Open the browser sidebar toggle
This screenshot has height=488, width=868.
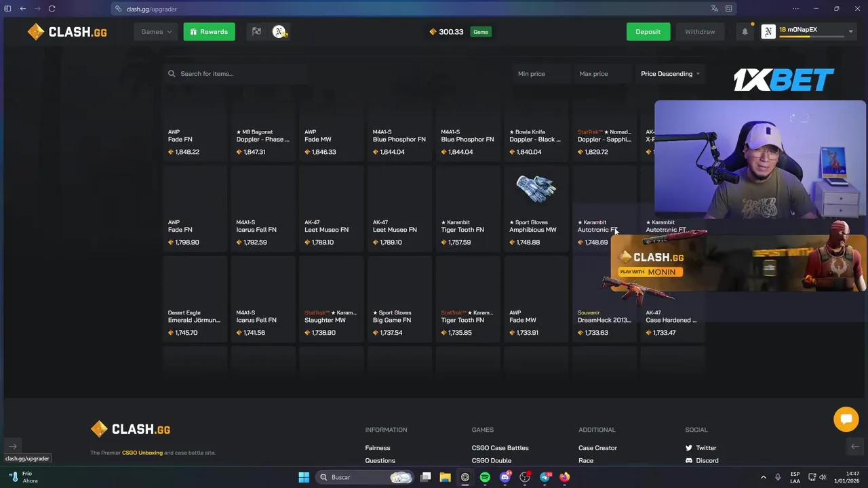[x=8, y=9]
